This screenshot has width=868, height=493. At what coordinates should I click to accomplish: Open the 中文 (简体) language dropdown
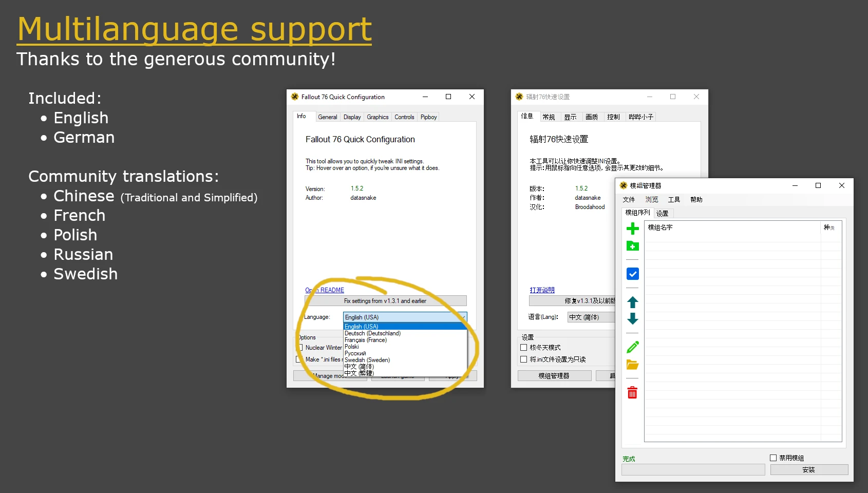tap(591, 317)
